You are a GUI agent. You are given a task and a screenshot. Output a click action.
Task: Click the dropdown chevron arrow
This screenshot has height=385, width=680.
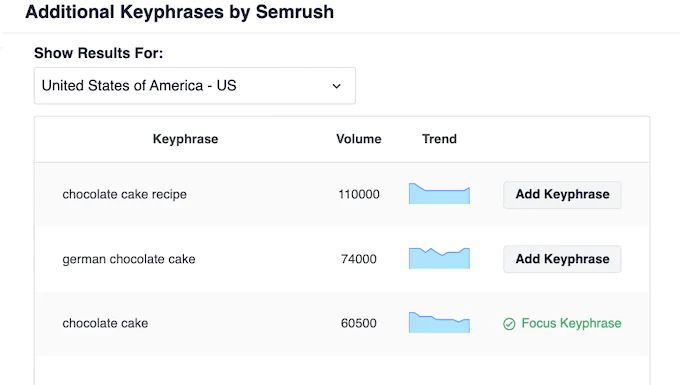click(x=337, y=86)
